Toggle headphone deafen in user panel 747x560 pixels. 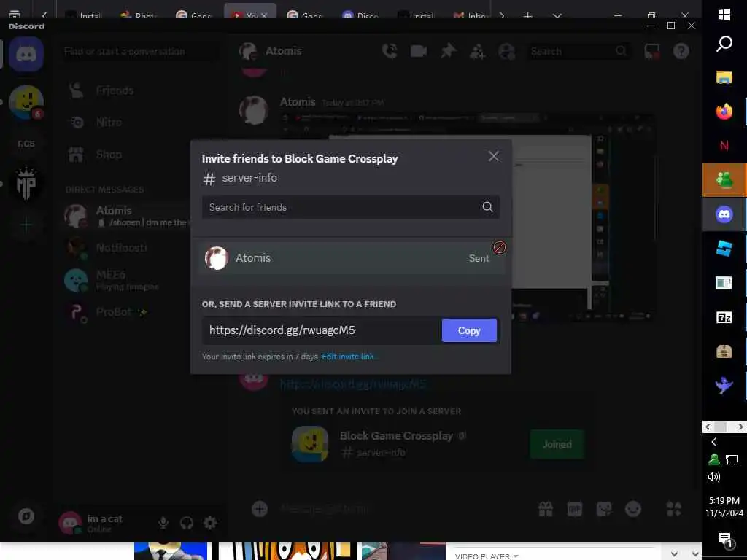click(187, 523)
